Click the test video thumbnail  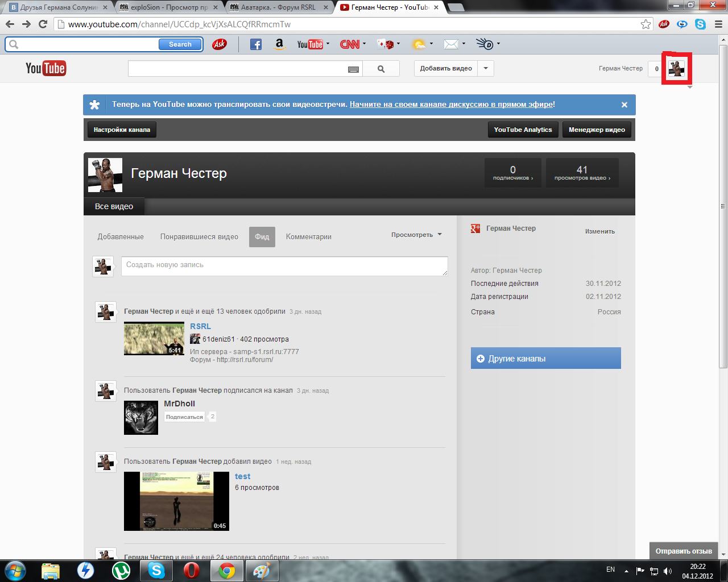point(176,501)
